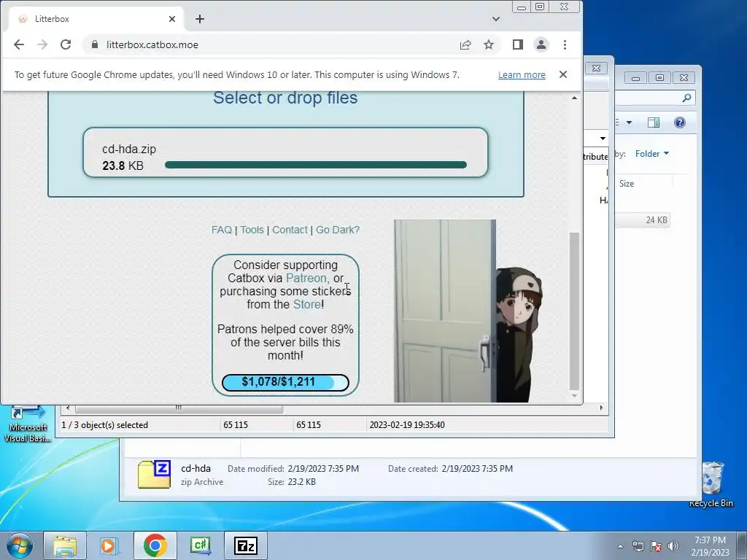747x560 pixels.
Task: Click Date modified 2/19/2023 7:35 PM value
Action: point(323,469)
